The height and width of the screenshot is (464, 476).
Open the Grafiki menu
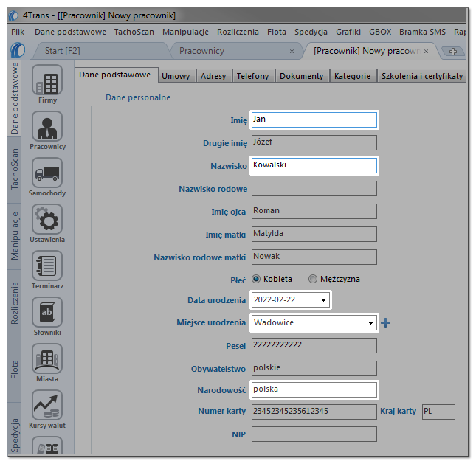348,32
